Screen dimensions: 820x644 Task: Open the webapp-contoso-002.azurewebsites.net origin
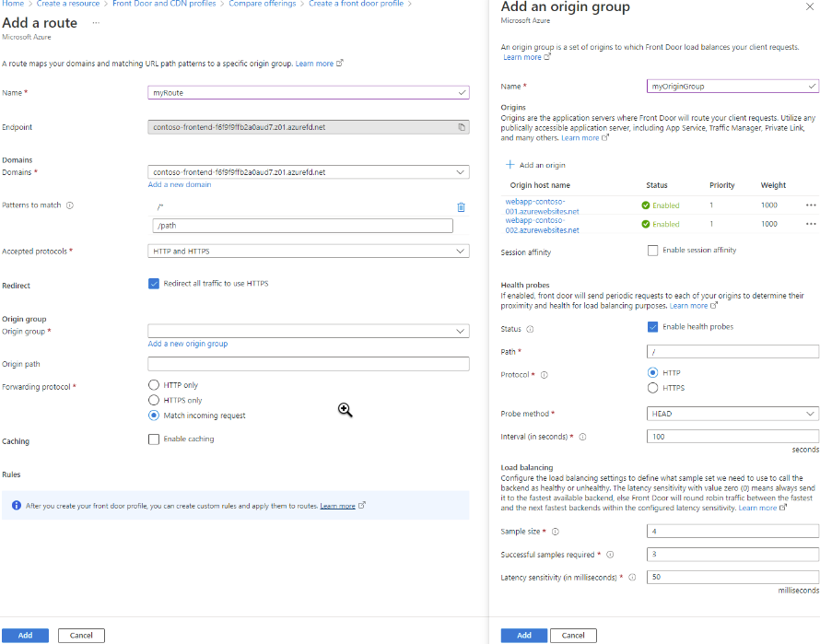pos(542,226)
